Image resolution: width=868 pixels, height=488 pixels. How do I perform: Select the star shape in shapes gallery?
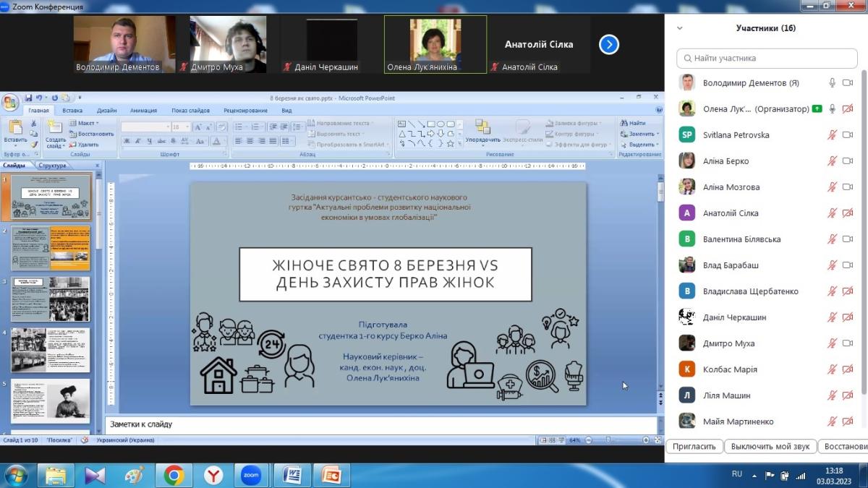tap(451, 143)
